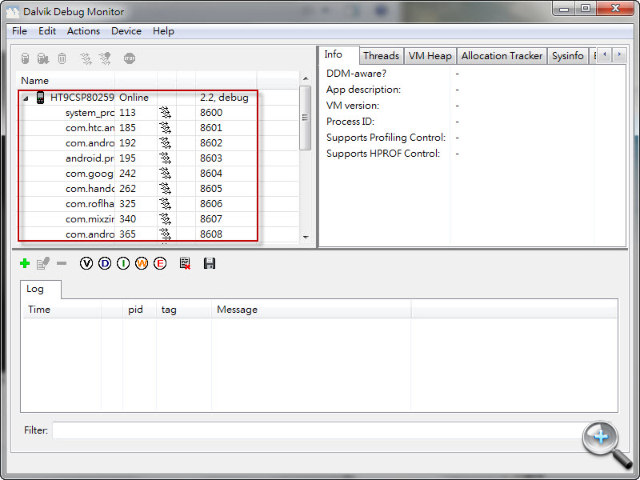Screen dimensions: 640x480
Task: Select the com.goog process row
Action: click(158, 173)
